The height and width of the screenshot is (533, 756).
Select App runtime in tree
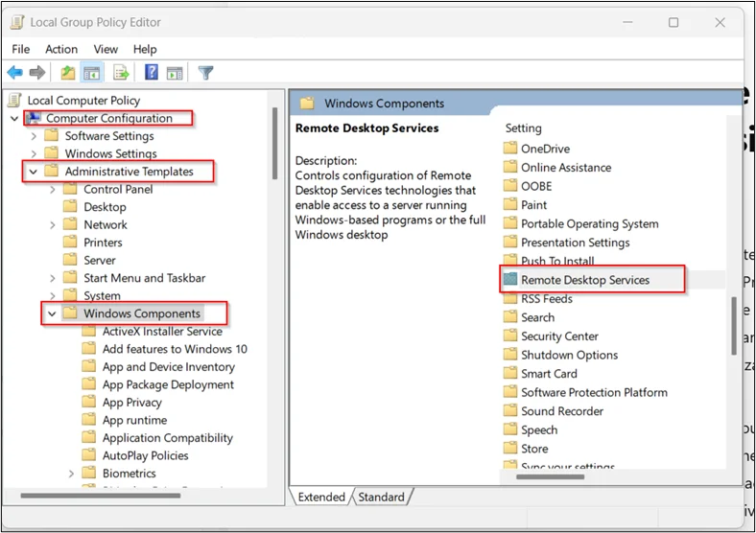pyautogui.click(x=134, y=420)
